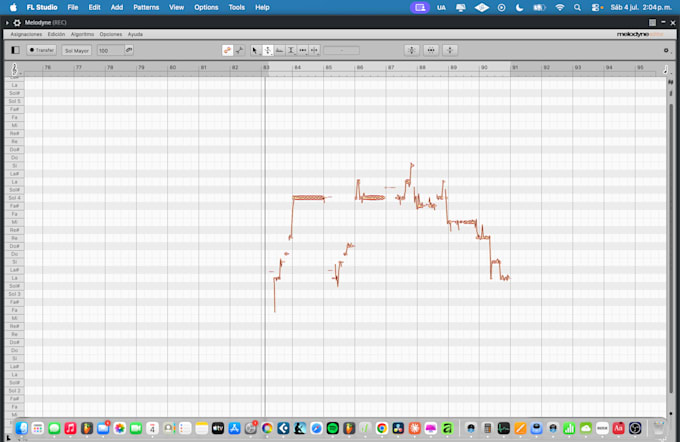
Task: Open the Sol Mayor key selector
Action: (76, 51)
